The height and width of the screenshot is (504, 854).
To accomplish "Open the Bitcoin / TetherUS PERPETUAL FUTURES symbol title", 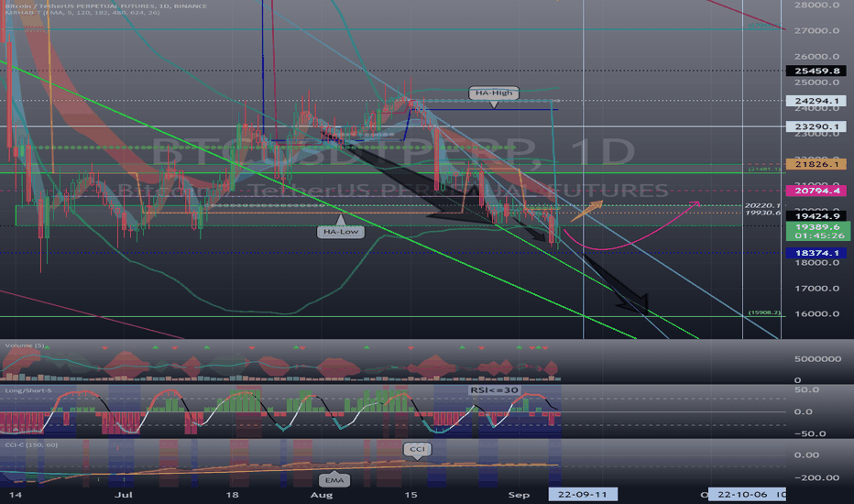I will 106,6.
